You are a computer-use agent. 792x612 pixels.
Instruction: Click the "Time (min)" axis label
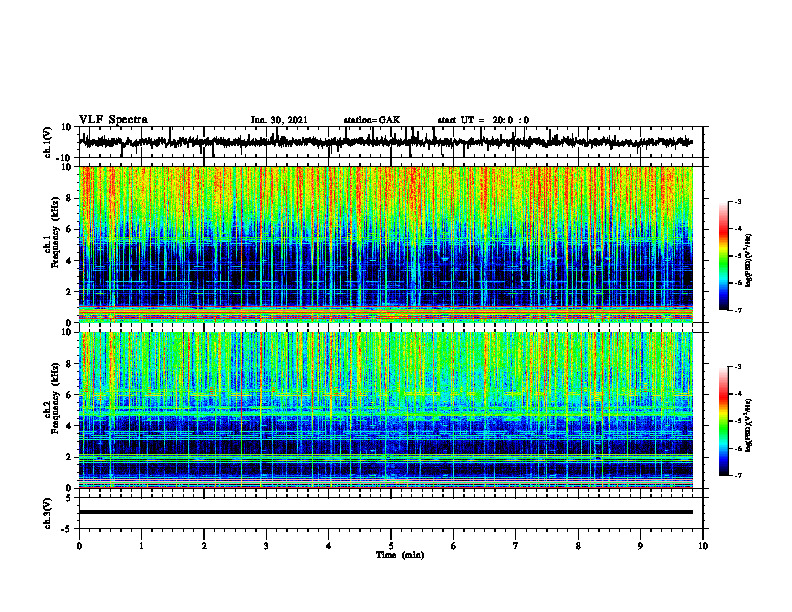point(400,555)
